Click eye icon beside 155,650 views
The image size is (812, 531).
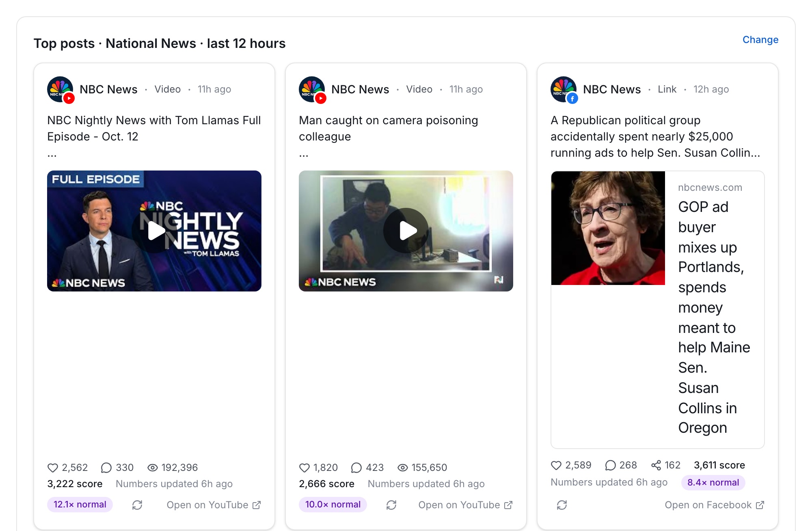(x=402, y=468)
